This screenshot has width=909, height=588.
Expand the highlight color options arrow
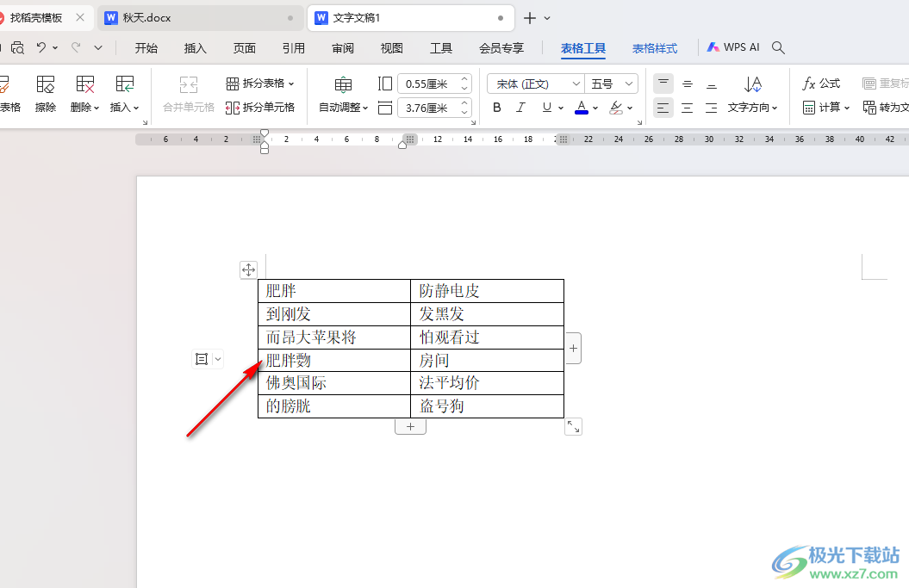[630, 108]
